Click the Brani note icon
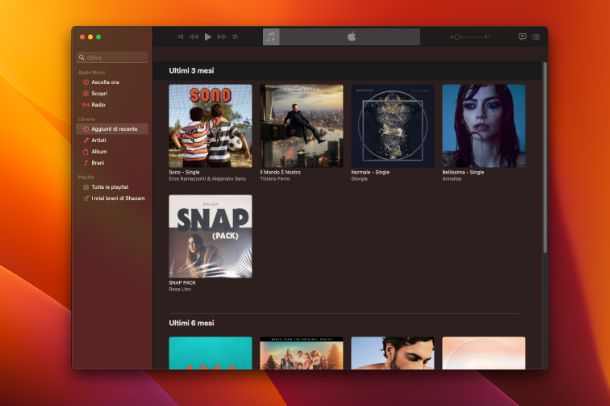This screenshot has height=406, width=610. 86,163
